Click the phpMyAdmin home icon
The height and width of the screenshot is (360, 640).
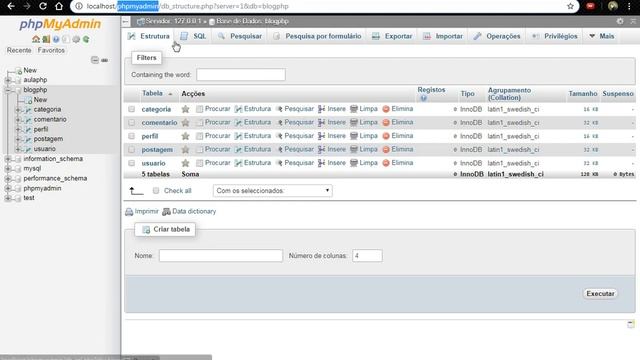[36, 39]
